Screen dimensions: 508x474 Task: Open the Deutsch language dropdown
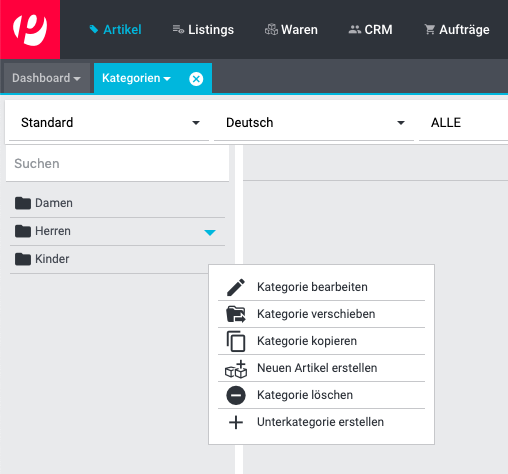[314, 123]
